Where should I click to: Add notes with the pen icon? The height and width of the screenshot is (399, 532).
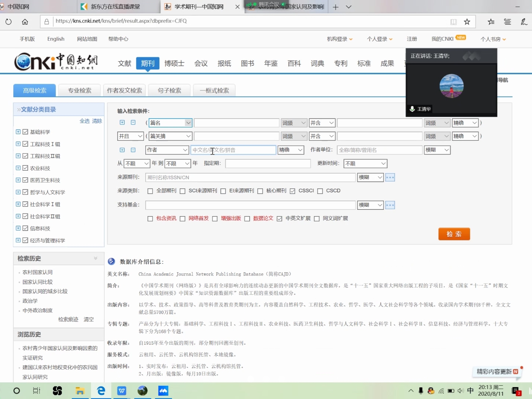point(524,22)
